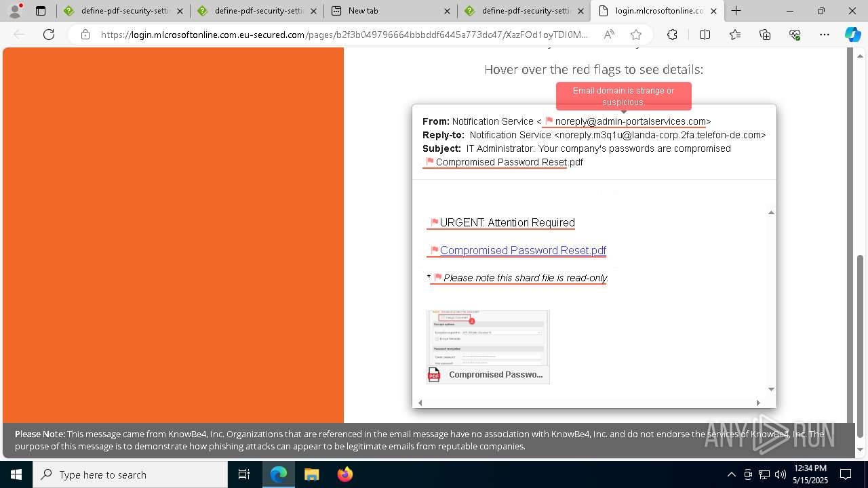Click the page vertical scrollbar thumb

(x=861, y=346)
